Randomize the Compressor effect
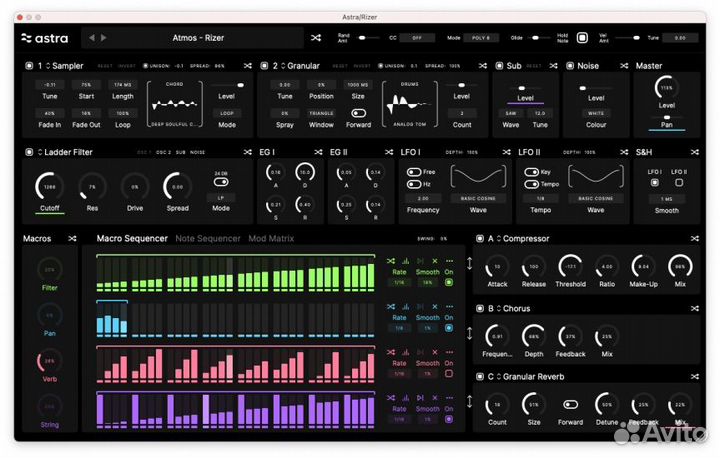This screenshot has width=720, height=458. 695,238
